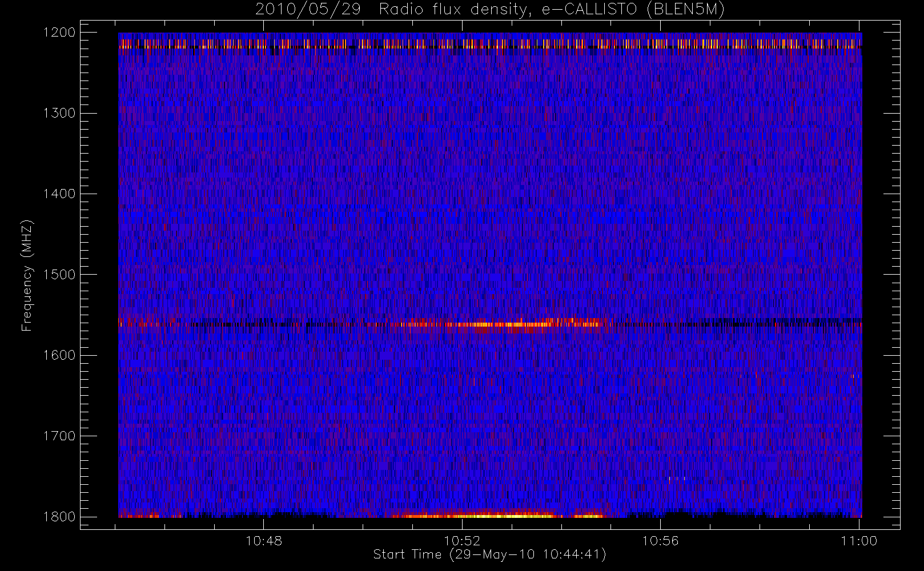Select the 1600 frequency tick label

tap(59, 355)
